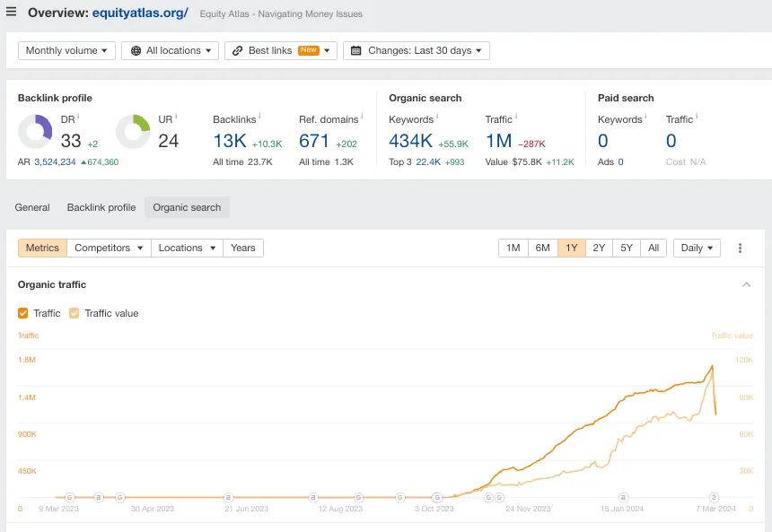Open the equityatlas.org/ domain link
This screenshot has width=772, height=532.
pyautogui.click(x=140, y=13)
